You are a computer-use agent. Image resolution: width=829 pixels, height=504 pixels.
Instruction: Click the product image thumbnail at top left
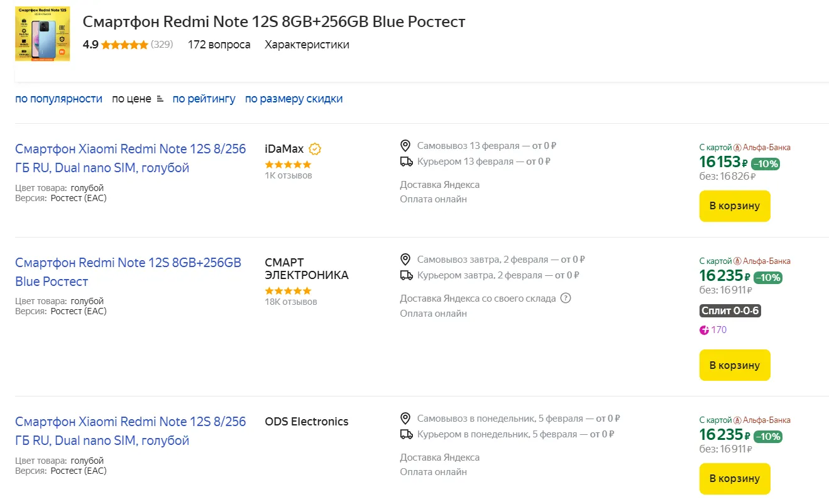pos(41,33)
